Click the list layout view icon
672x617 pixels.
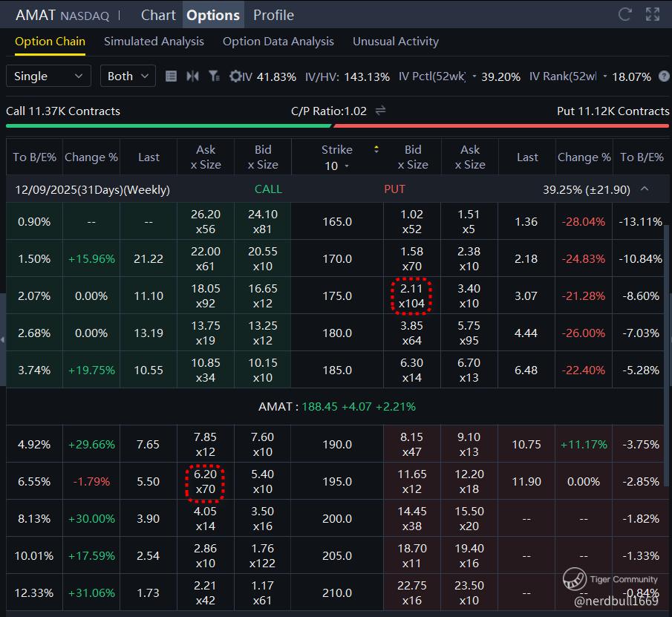172,76
